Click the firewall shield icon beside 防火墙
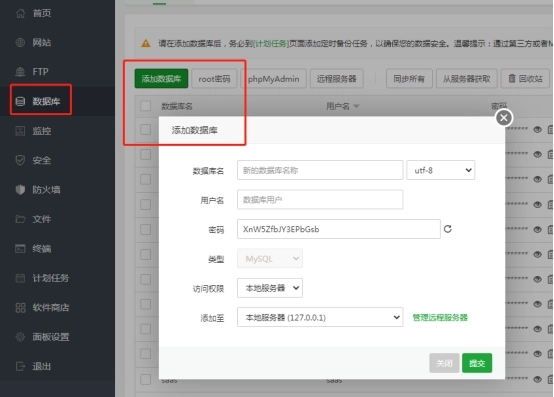This screenshot has width=554, height=397. 20,190
